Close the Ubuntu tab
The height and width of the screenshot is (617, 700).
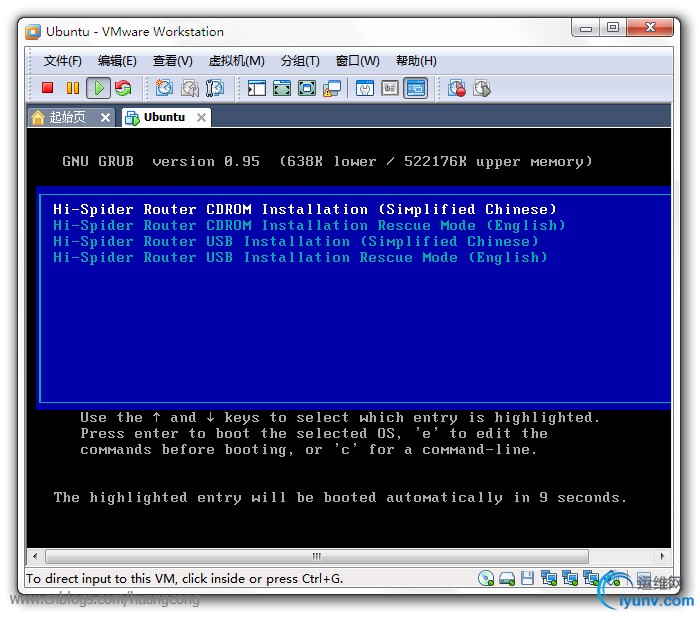click(x=201, y=117)
